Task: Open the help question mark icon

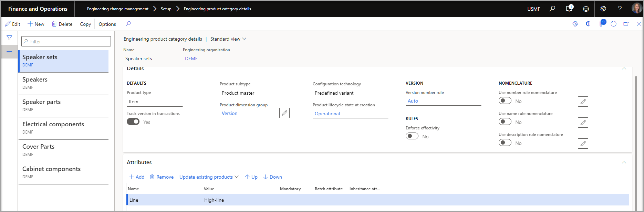Action: coord(620,9)
